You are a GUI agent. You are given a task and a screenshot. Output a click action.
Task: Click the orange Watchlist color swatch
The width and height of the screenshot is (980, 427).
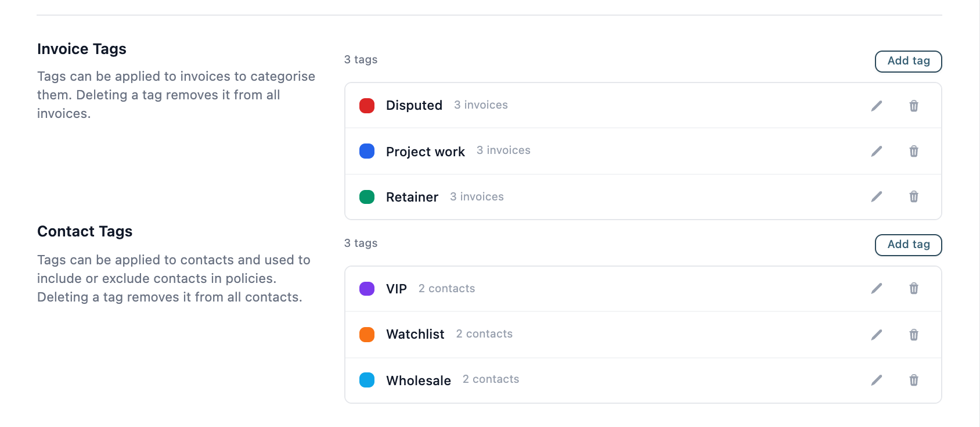click(x=367, y=335)
